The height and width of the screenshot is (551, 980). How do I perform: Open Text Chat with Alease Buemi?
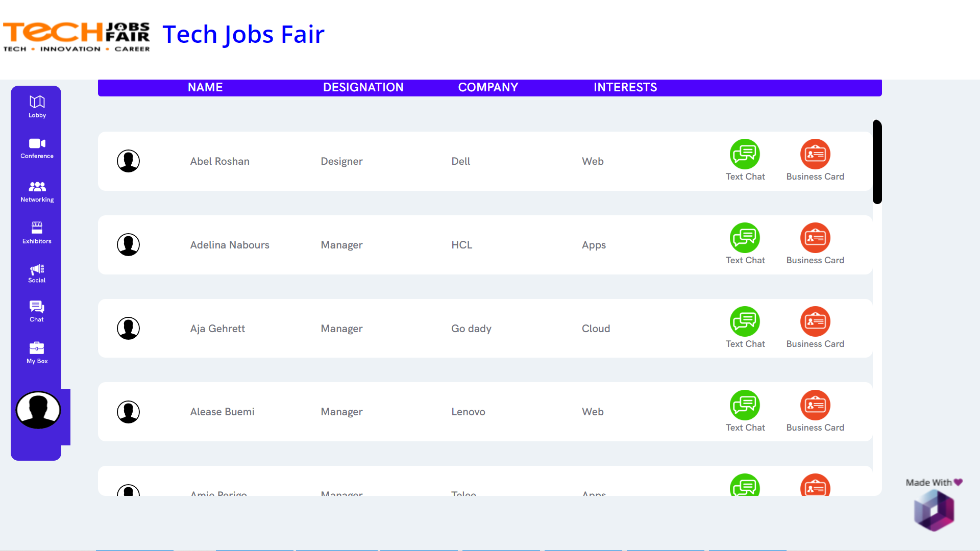745,405
